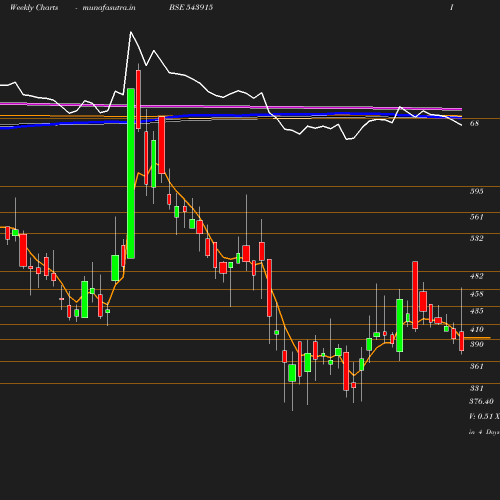Click the 'in 4 Days' text
The image size is (500, 500).
pyautogui.click(x=484, y=432)
